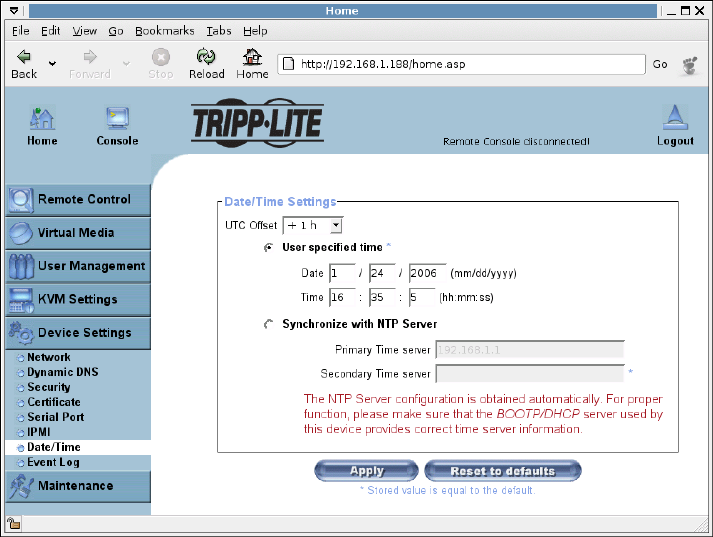Image resolution: width=713 pixels, height=537 pixels.
Task: Open User Management section icon
Action: tap(21, 266)
